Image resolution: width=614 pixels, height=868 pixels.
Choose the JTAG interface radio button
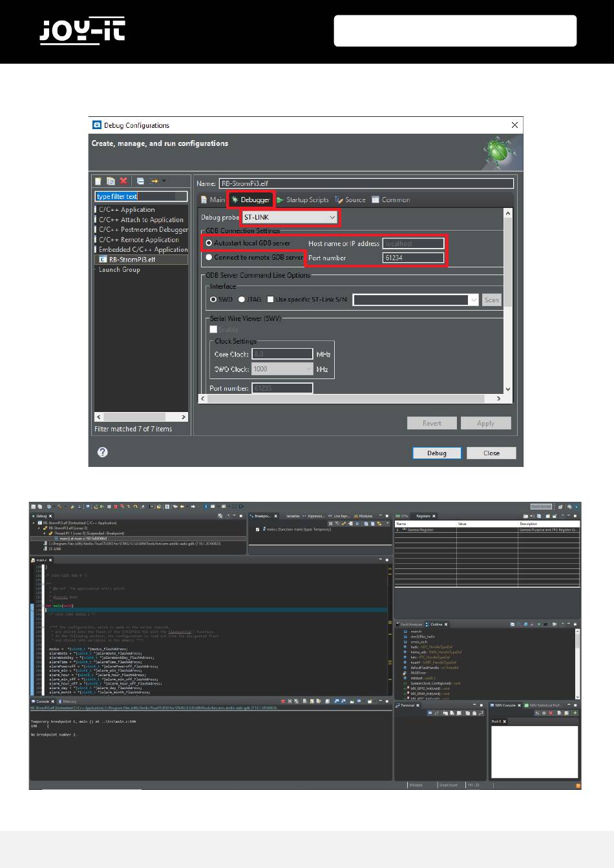242,300
